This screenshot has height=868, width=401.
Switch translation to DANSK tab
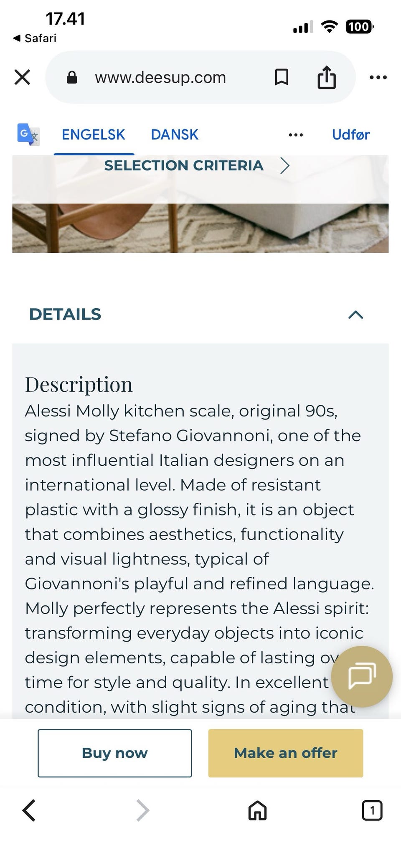(x=175, y=135)
